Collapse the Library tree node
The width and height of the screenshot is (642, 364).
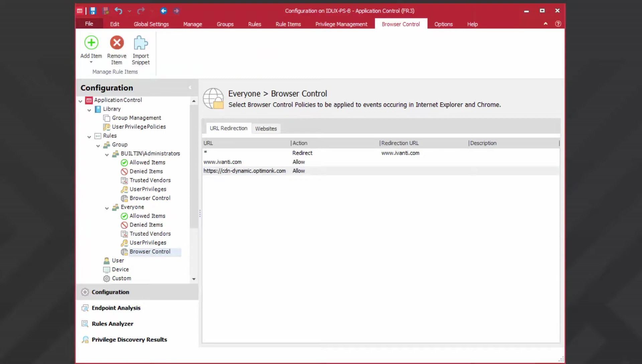[x=89, y=110]
